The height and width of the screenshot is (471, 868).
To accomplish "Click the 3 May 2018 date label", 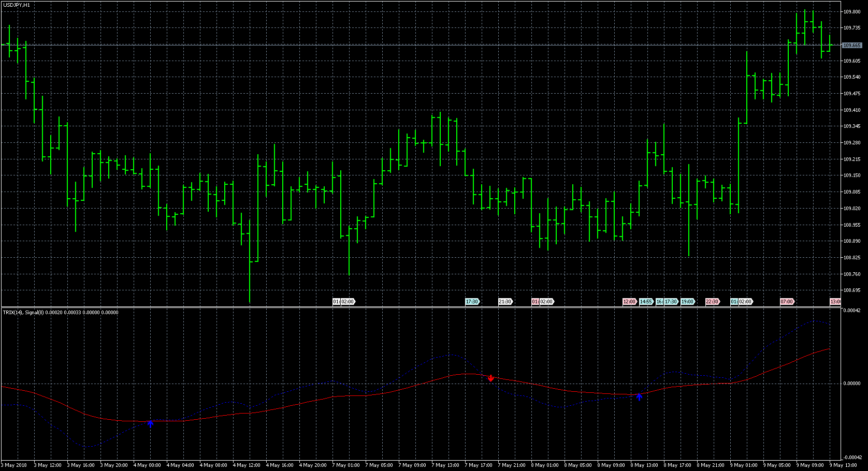I will point(16,465).
